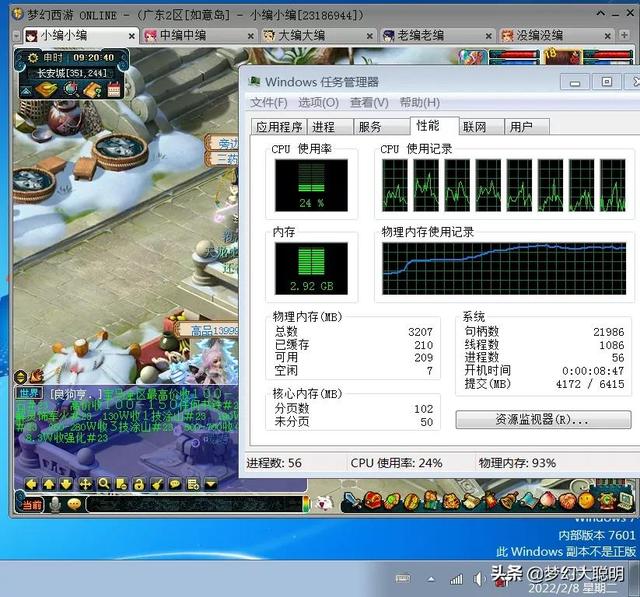Show hidden tray icons arrow in taskbar
640x597 pixels.
coord(431,579)
